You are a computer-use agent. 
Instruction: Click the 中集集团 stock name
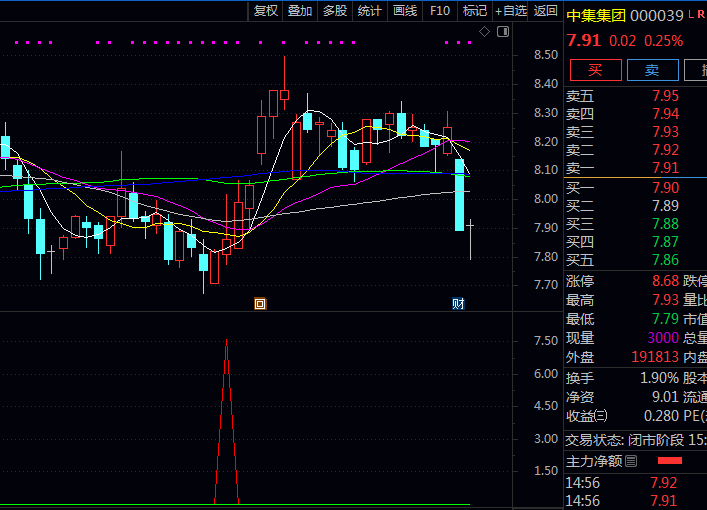[596, 15]
